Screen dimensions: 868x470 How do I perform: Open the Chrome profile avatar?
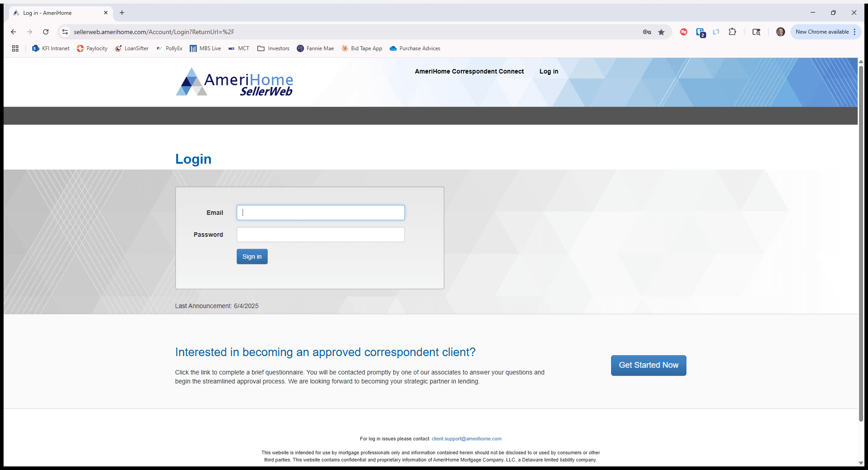tap(781, 32)
